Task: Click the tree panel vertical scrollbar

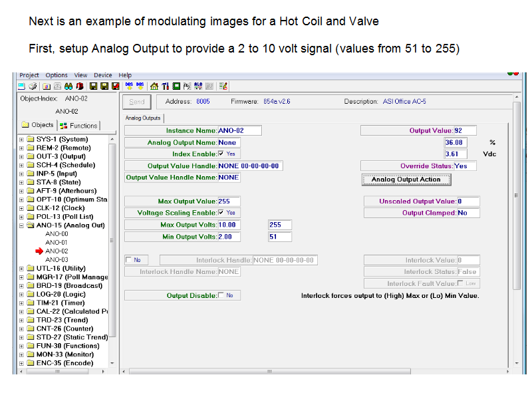Action: pos(112,240)
